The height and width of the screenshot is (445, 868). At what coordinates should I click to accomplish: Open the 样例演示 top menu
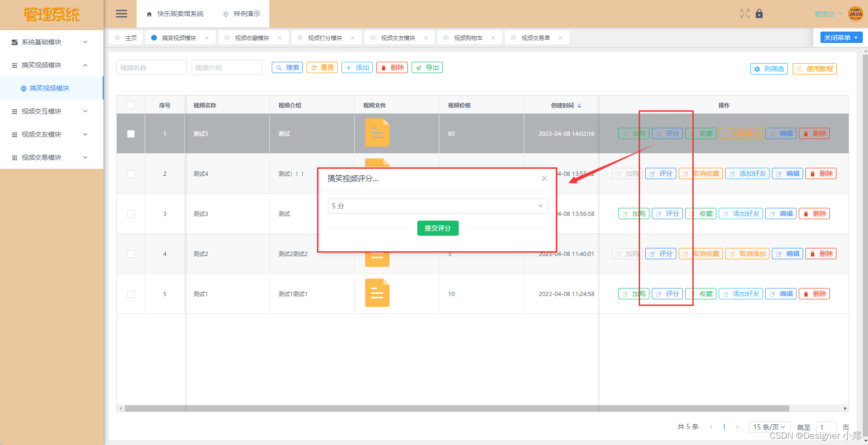click(241, 14)
